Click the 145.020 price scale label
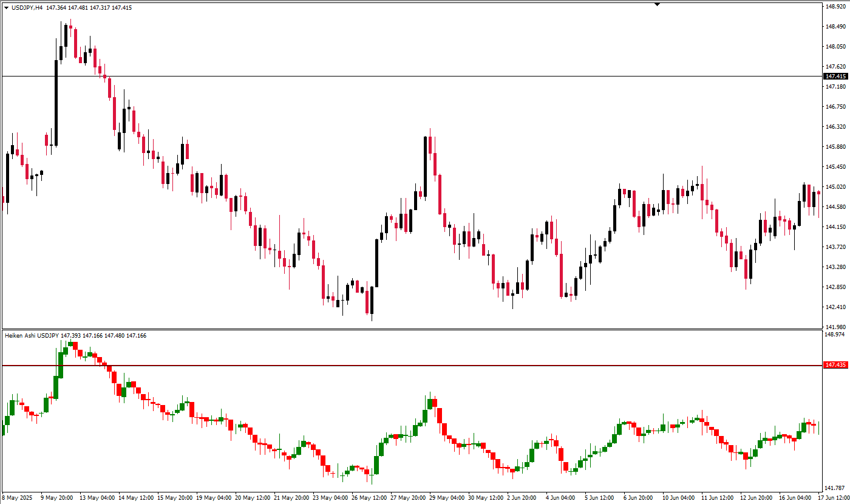The height and width of the screenshot is (504, 850). coord(836,187)
